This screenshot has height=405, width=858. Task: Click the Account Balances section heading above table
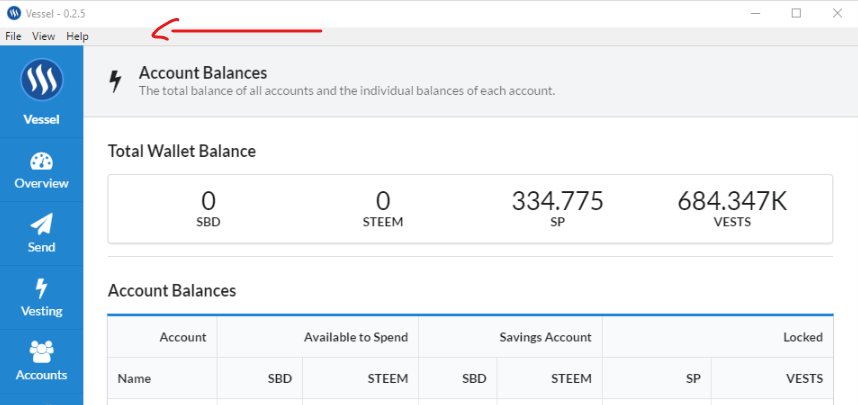click(172, 291)
